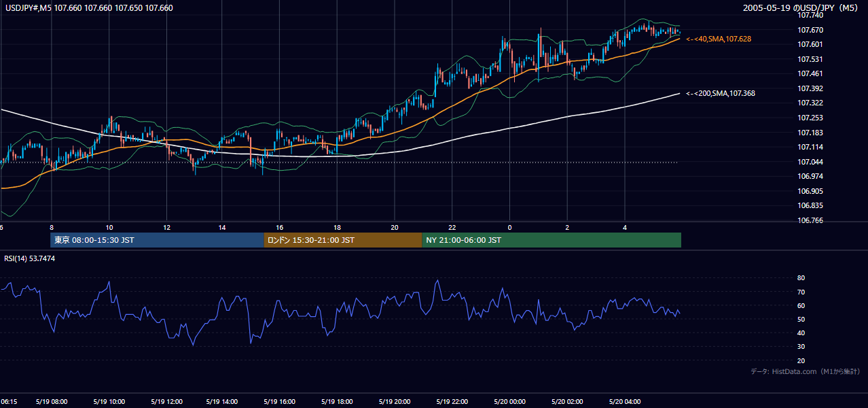Screen dimensions: 868x408
Task: Click hour marker 12 above the session bars
Action: coord(167,227)
